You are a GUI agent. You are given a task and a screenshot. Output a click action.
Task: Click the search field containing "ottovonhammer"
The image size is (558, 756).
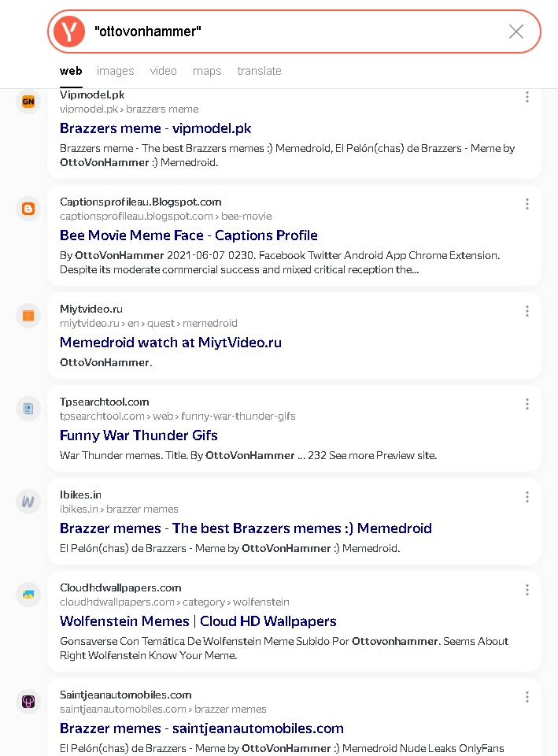coord(294,31)
